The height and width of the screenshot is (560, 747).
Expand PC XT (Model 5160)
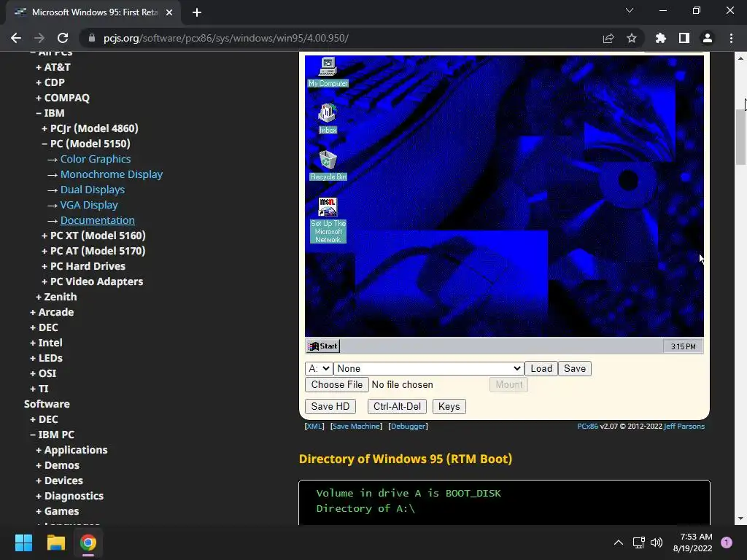(x=93, y=236)
